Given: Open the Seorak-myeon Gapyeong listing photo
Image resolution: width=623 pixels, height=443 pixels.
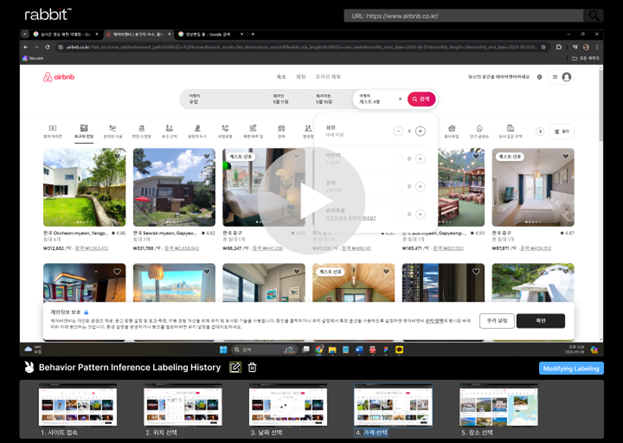Looking at the screenshot, I should [174, 187].
